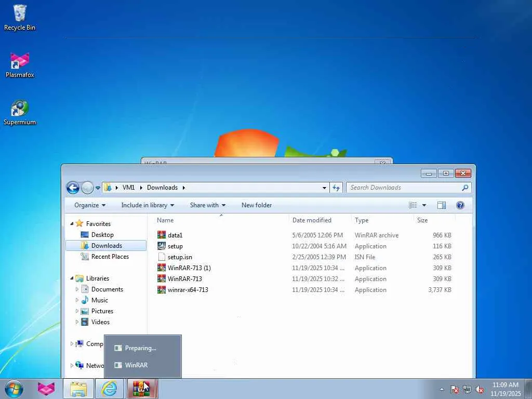
Task: Open the Organize menu
Action: pos(90,205)
